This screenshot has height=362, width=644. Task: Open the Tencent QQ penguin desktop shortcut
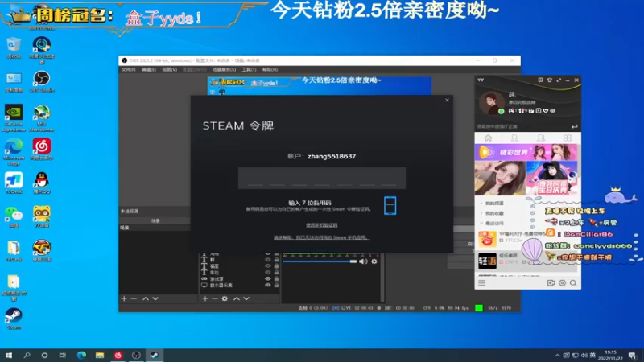click(42, 183)
